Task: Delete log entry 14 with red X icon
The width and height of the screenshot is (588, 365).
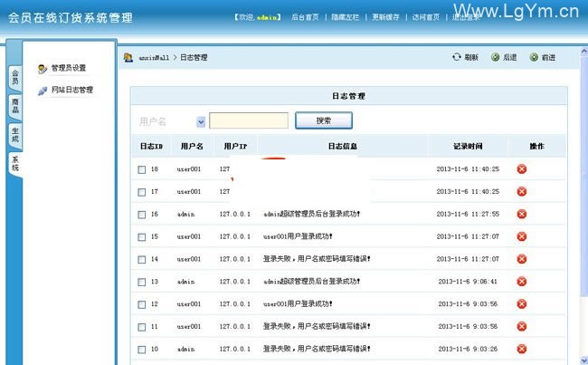Action: point(522,259)
